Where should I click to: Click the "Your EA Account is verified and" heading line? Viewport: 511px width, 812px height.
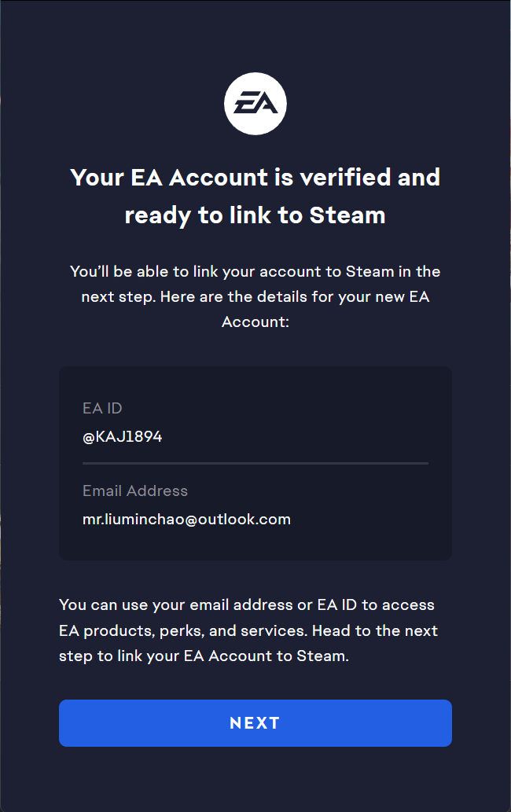point(255,177)
